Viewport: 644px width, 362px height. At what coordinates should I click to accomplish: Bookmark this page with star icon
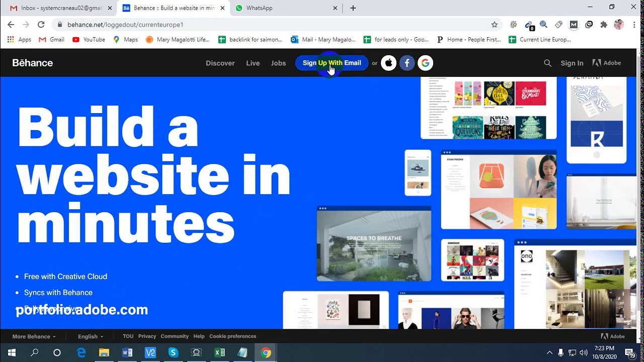pos(495,24)
